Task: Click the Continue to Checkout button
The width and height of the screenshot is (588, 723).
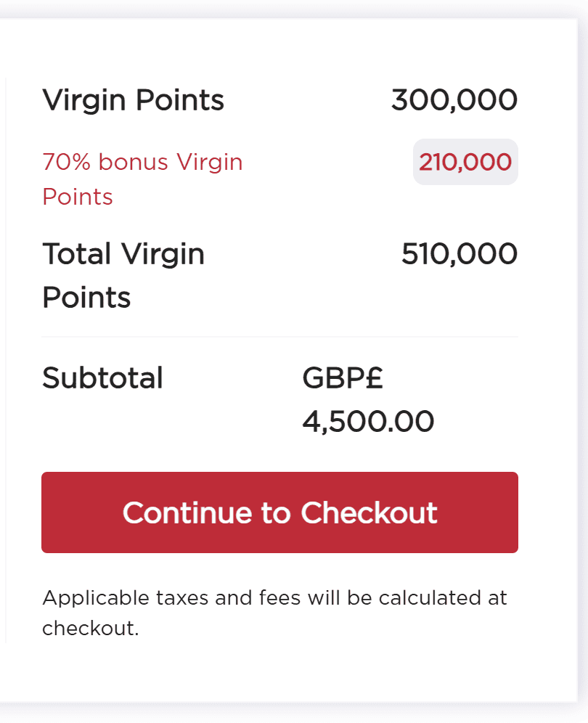Action: click(x=279, y=512)
